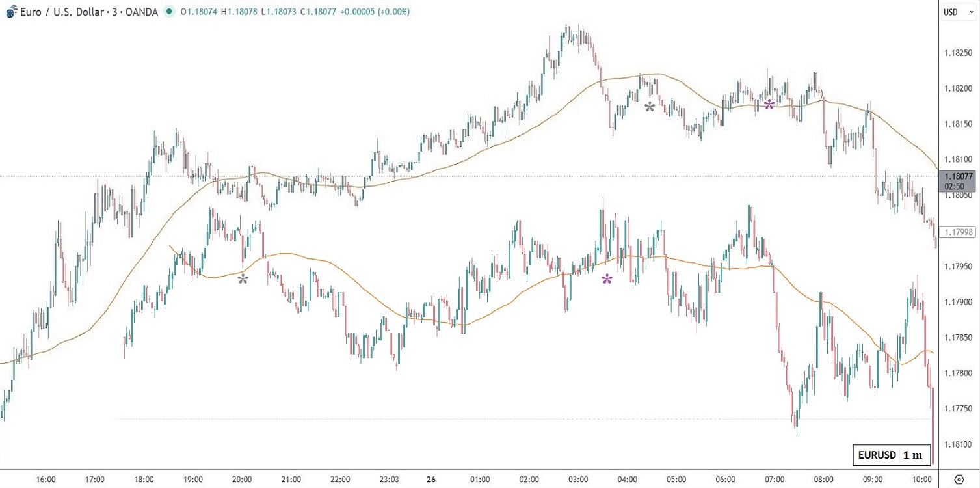Click the 1.17950 price axis label

(957, 266)
